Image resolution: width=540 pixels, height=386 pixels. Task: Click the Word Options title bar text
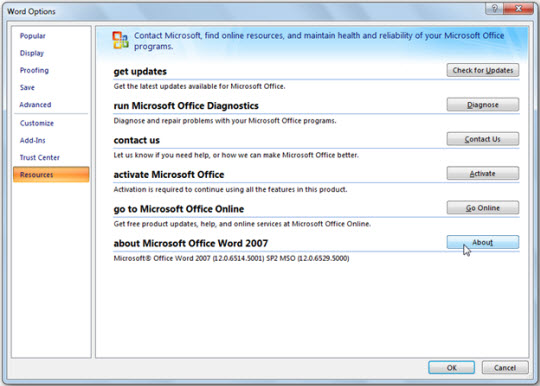[31, 12]
